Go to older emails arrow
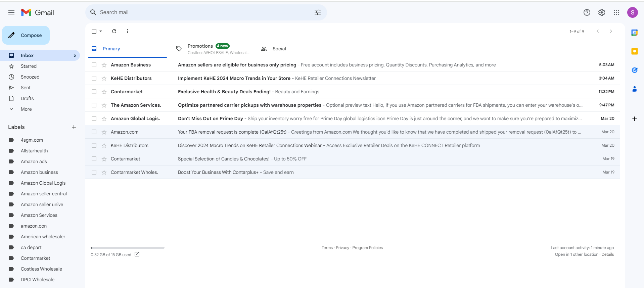Viewport: 644px width, 288px height. point(611,31)
